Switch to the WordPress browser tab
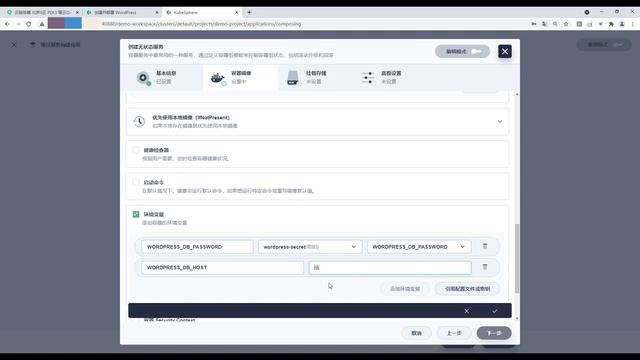This screenshot has width=640, height=360. 122,13
